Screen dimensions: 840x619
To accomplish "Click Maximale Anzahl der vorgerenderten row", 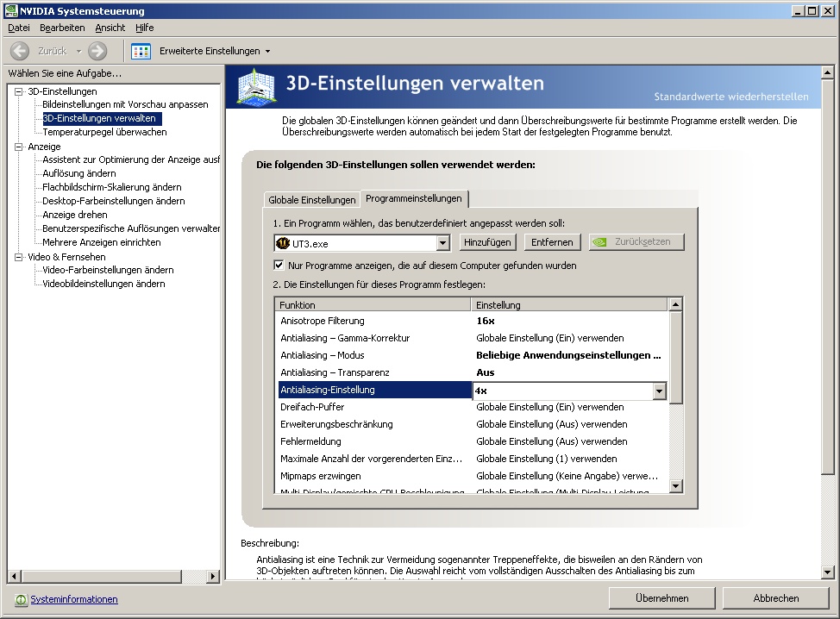I will point(473,459).
